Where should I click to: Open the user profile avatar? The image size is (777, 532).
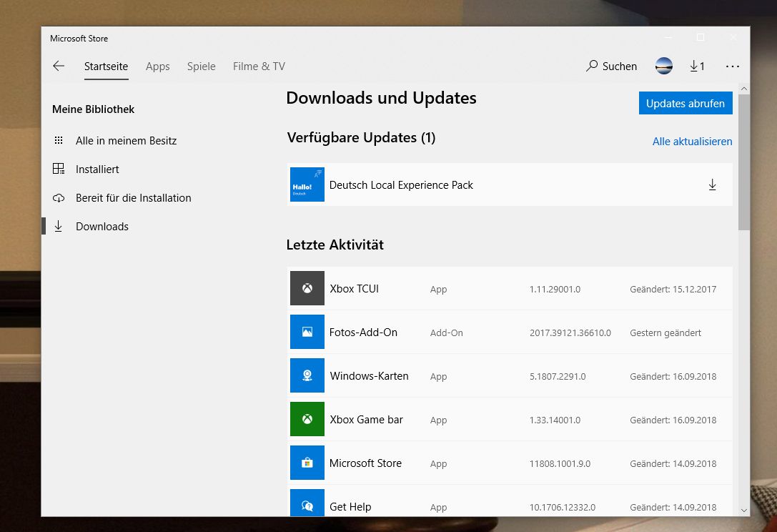coord(663,66)
